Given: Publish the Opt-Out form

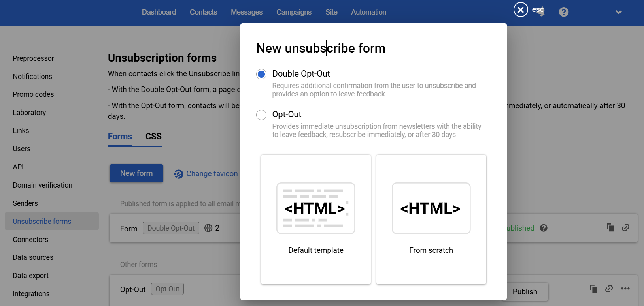Looking at the screenshot, I should (x=525, y=292).
